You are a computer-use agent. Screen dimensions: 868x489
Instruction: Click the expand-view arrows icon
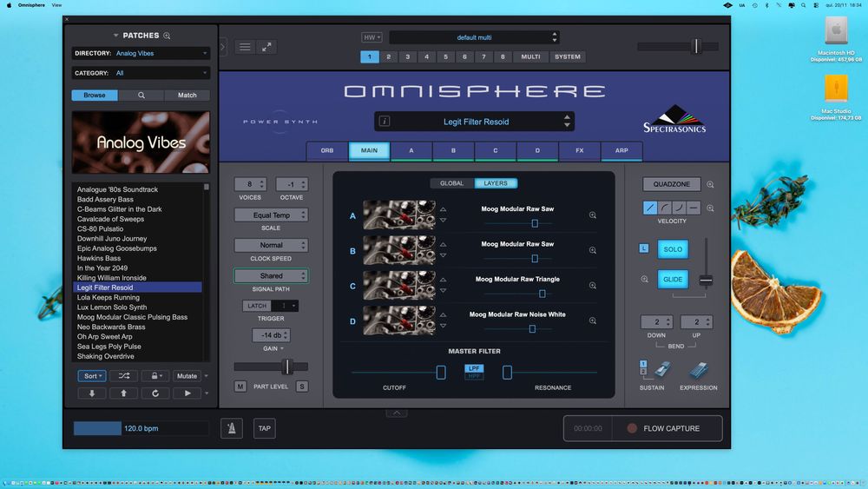coord(266,47)
